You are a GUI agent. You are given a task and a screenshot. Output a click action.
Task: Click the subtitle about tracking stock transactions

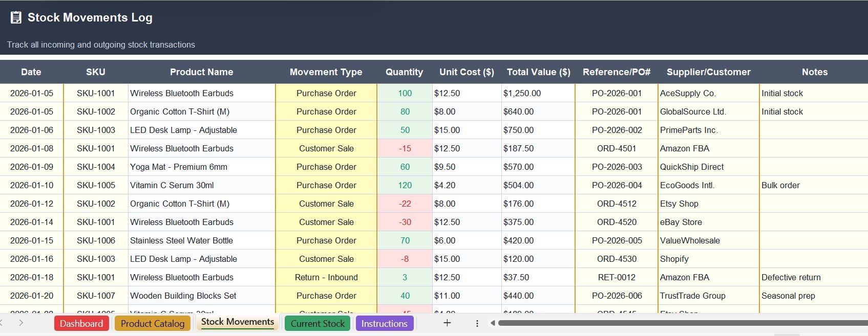pos(101,45)
